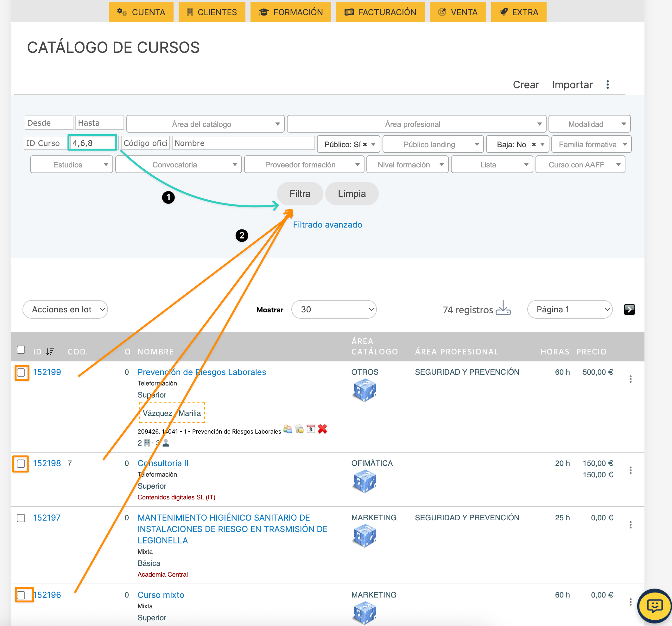Viewport: 672px width, 626px height.
Task: Open the FORMACIÓN menu tab
Action: point(291,12)
